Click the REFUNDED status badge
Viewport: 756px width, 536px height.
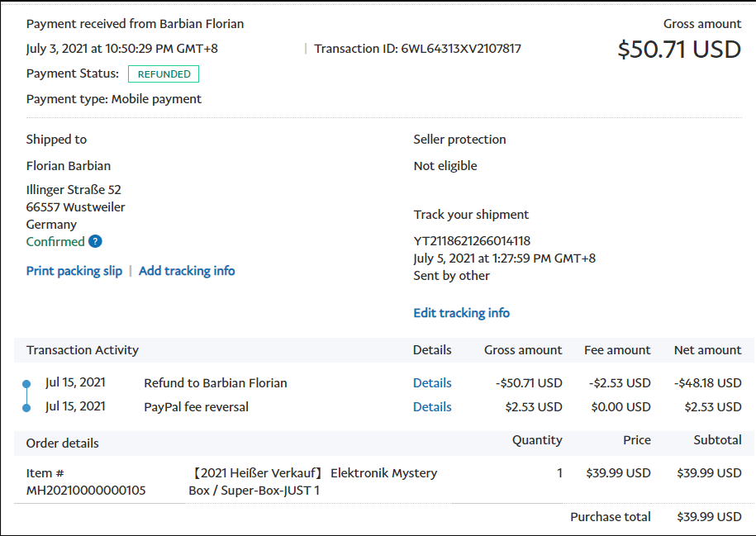(164, 74)
